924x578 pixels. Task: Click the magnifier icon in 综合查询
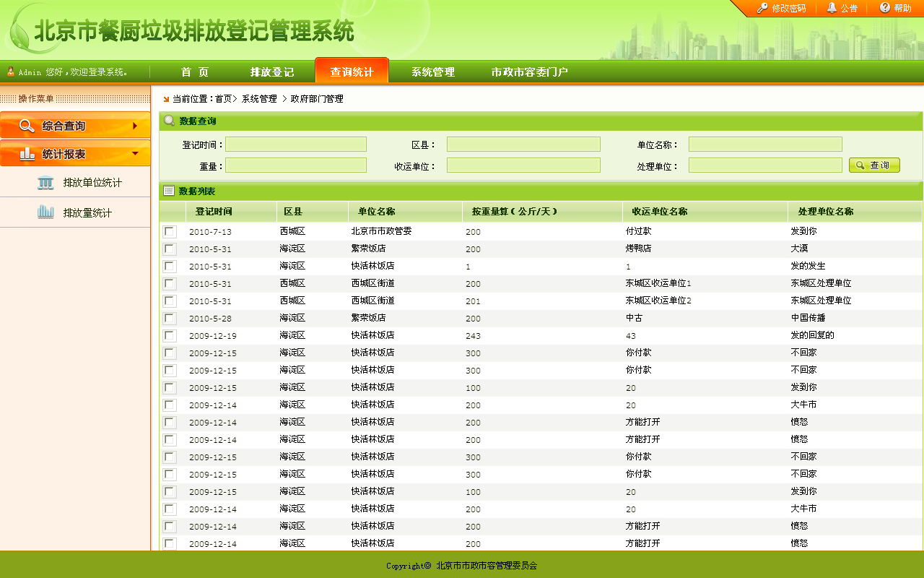tap(27, 126)
